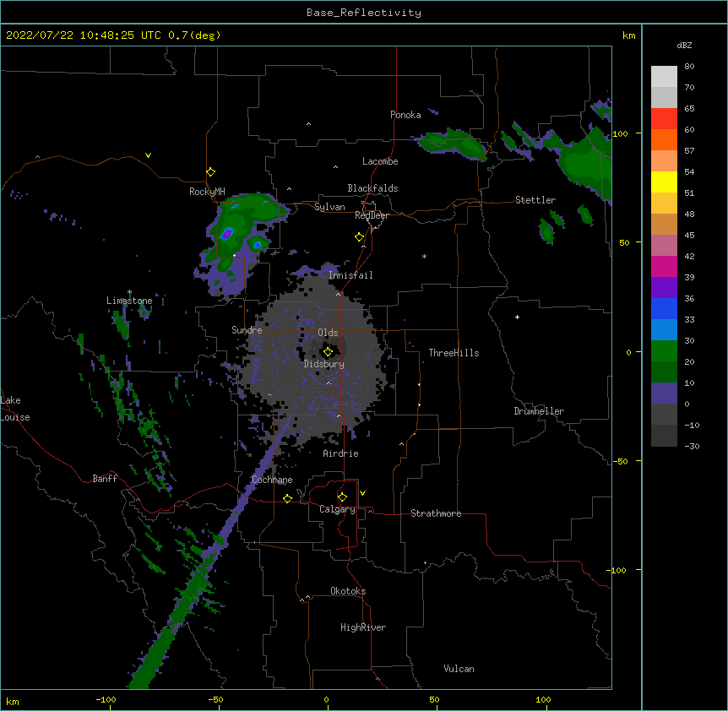Click the white asterisk marker east of Innisfail
This screenshot has width=728, height=711.
point(424,256)
